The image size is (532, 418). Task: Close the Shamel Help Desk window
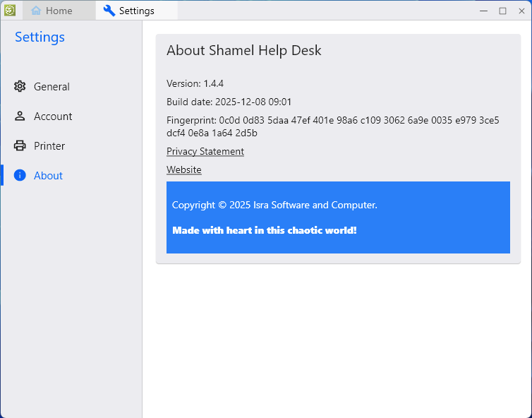tap(521, 11)
